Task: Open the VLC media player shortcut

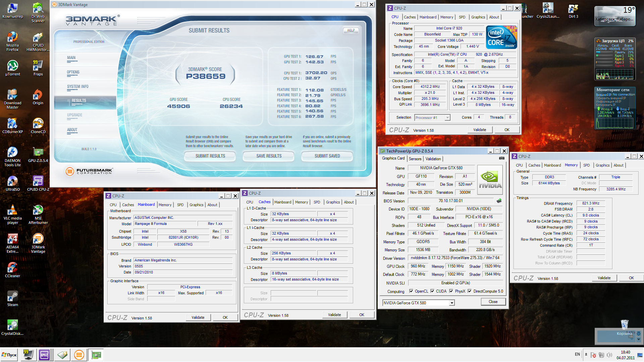Action: point(12,214)
